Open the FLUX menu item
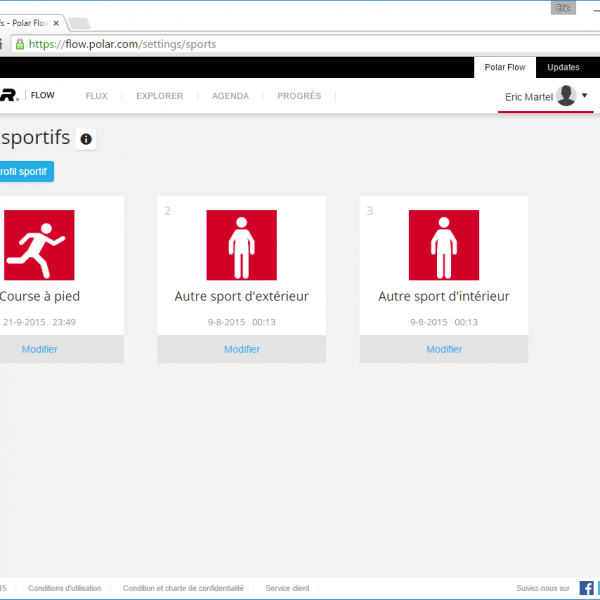The width and height of the screenshot is (600, 600). tap(96, 96)
